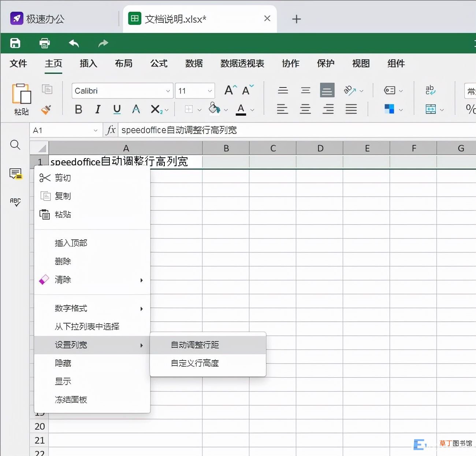Align cell content to middle
Screen dimensions: 476x456
point(306,90)
